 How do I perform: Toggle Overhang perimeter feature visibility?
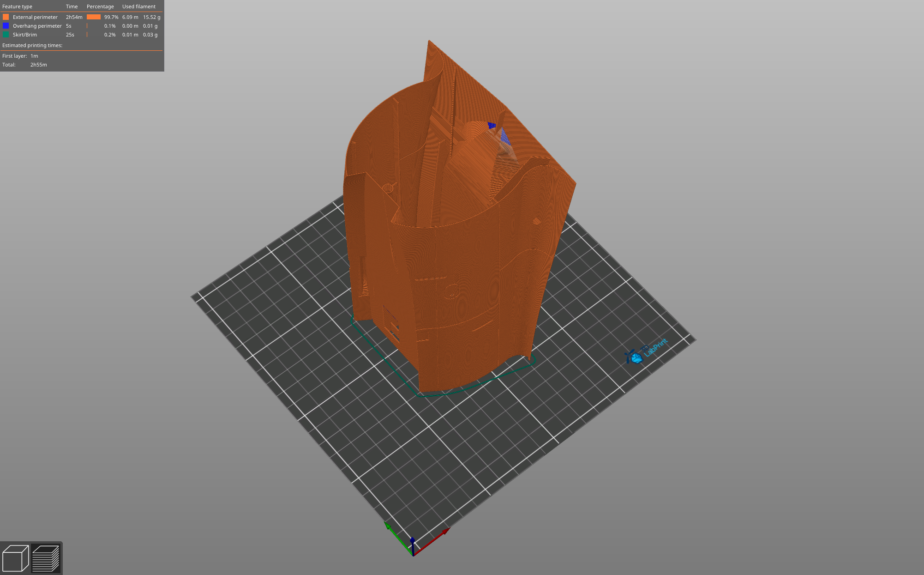click(x=37, y=26)
